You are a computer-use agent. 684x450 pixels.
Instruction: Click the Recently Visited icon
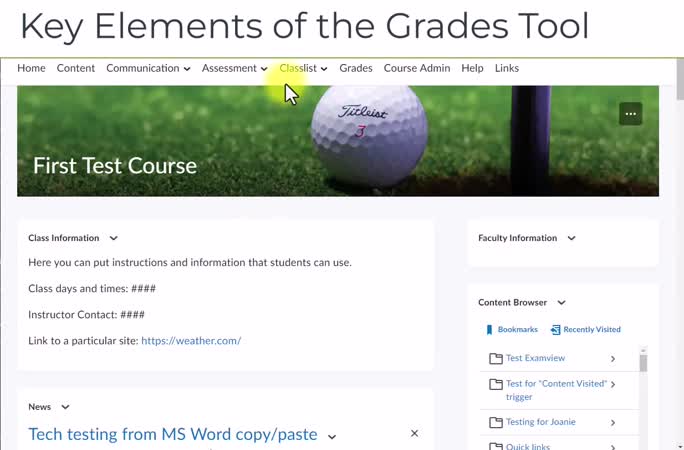[556, 329]
